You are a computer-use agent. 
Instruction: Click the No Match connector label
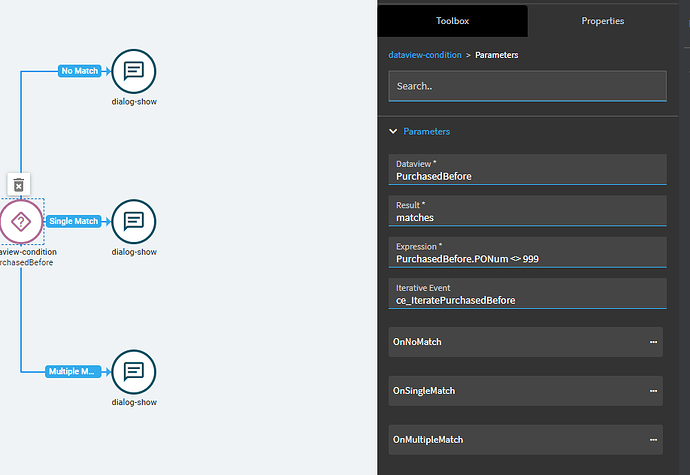(x=80, y=71)
